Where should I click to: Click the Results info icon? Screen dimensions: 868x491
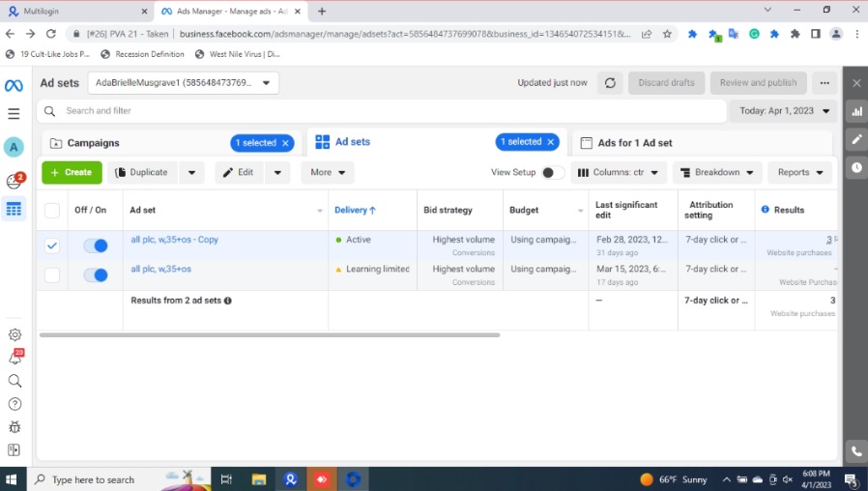(x=765, y=209)
